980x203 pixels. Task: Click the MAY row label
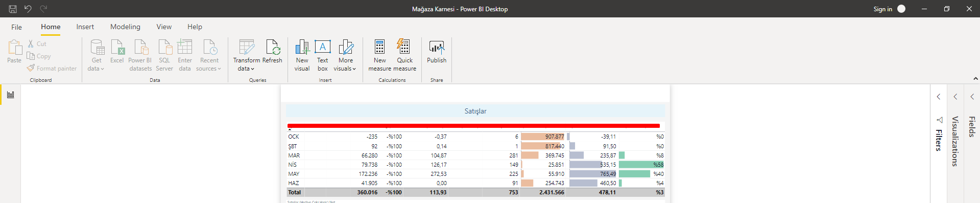click(x=294, y=174)
